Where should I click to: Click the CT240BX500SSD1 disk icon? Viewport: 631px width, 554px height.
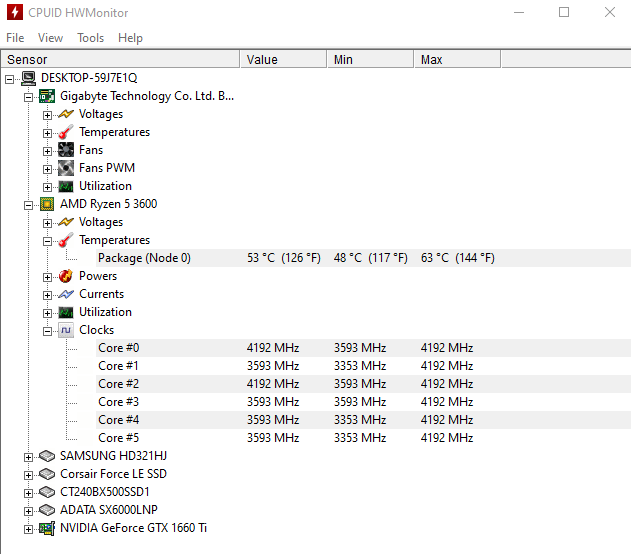click(x=47, y=492)
